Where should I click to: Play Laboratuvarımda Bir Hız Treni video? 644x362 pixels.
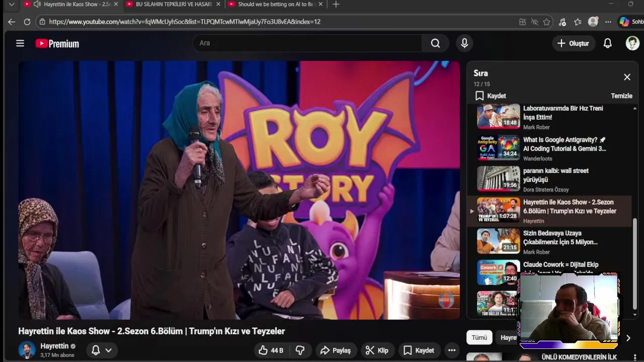click(549, 117)
